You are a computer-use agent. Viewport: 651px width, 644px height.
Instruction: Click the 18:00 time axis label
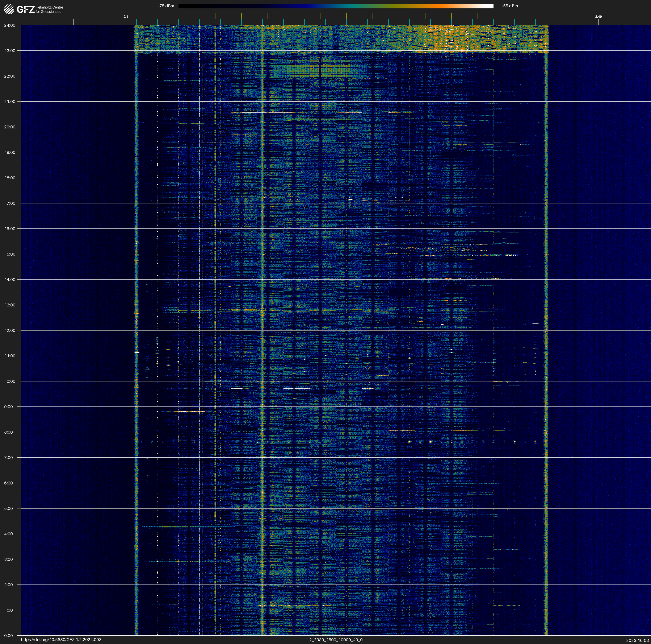(9, 178)
